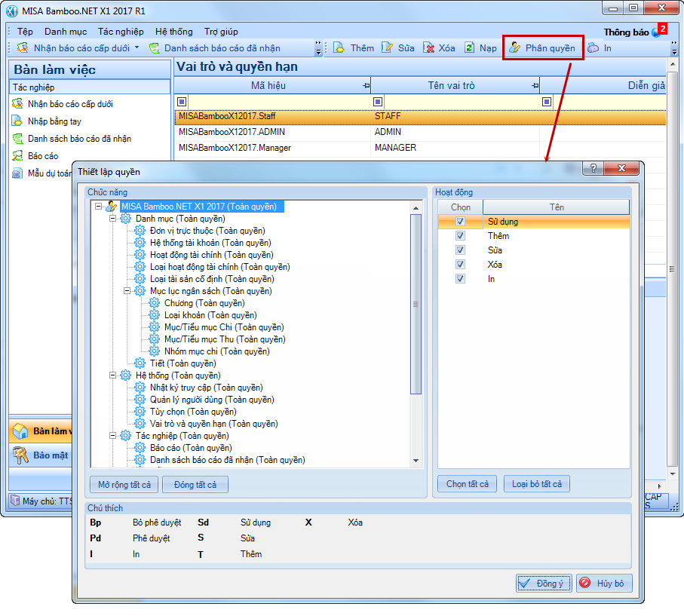The height and width of the screenshot is (616, 684).
Task: Click Nhận báo cáo cấp dưới toolbar icon
Action: 23,48
